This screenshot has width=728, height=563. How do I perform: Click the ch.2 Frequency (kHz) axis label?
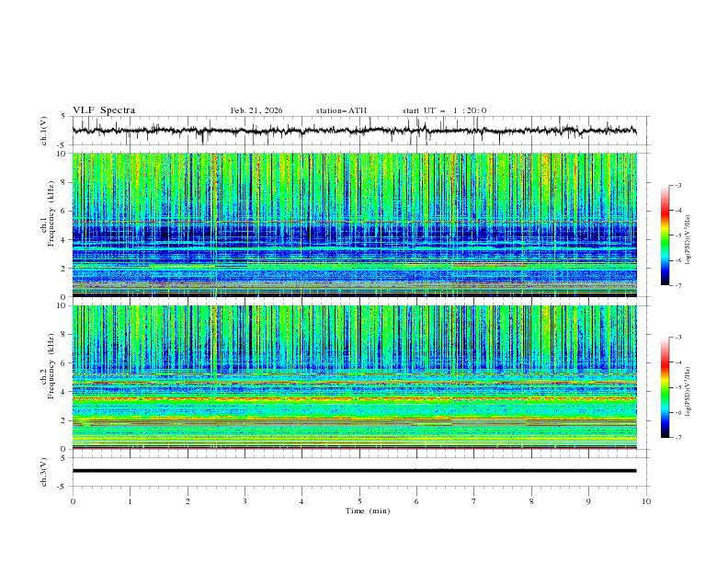point(48,366)
